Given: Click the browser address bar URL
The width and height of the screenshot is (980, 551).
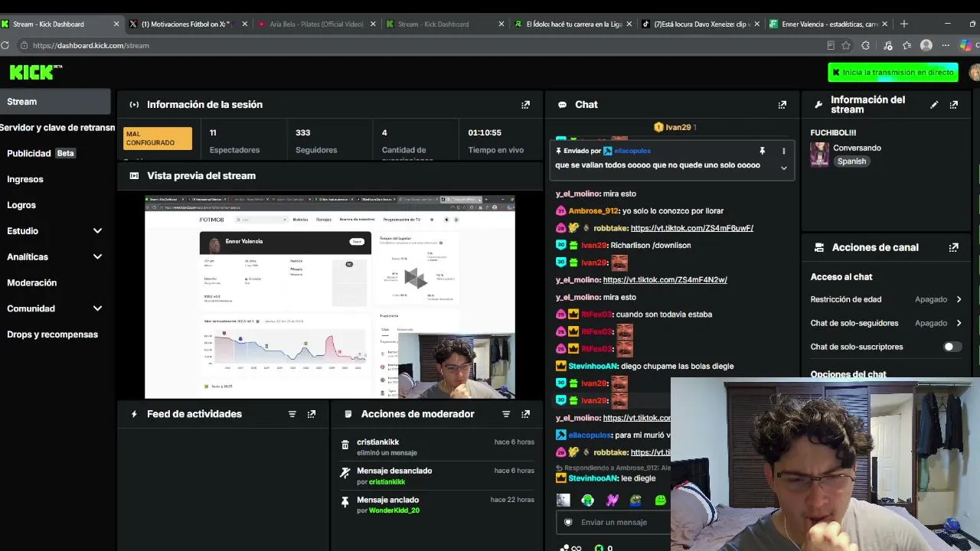Looking at the screenshot, I should coord(91,45).
